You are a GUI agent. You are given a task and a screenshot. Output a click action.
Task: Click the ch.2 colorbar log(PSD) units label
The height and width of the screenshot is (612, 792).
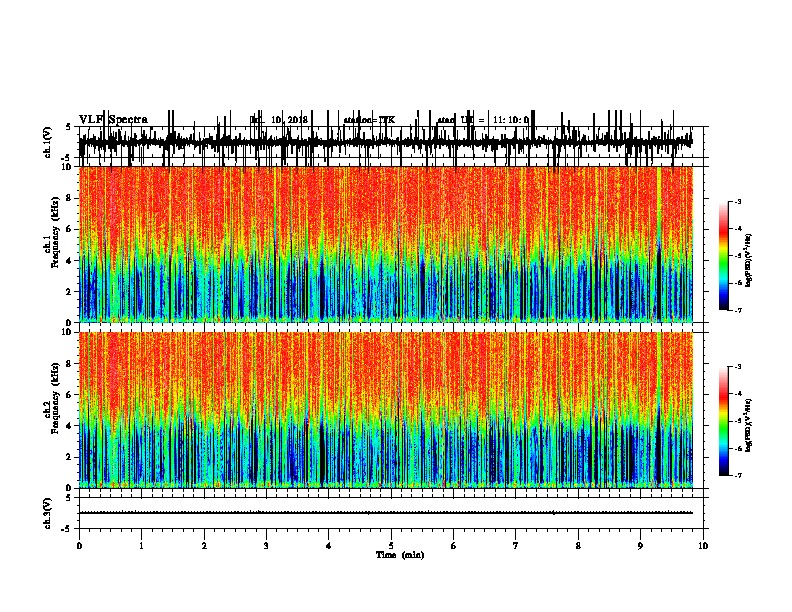coord(749,425)
